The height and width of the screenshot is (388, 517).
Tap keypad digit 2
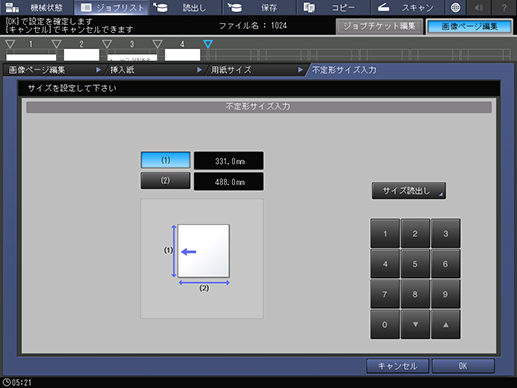(415, 233)
